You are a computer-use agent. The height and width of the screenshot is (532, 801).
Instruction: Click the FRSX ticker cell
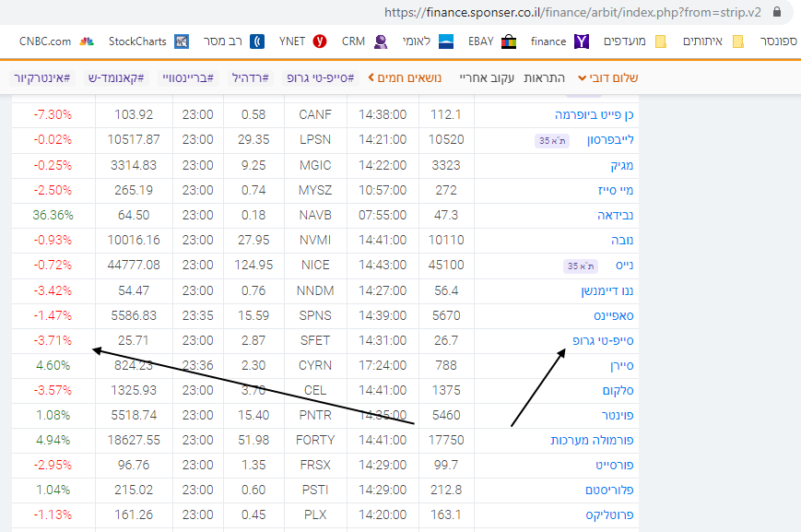315,465
